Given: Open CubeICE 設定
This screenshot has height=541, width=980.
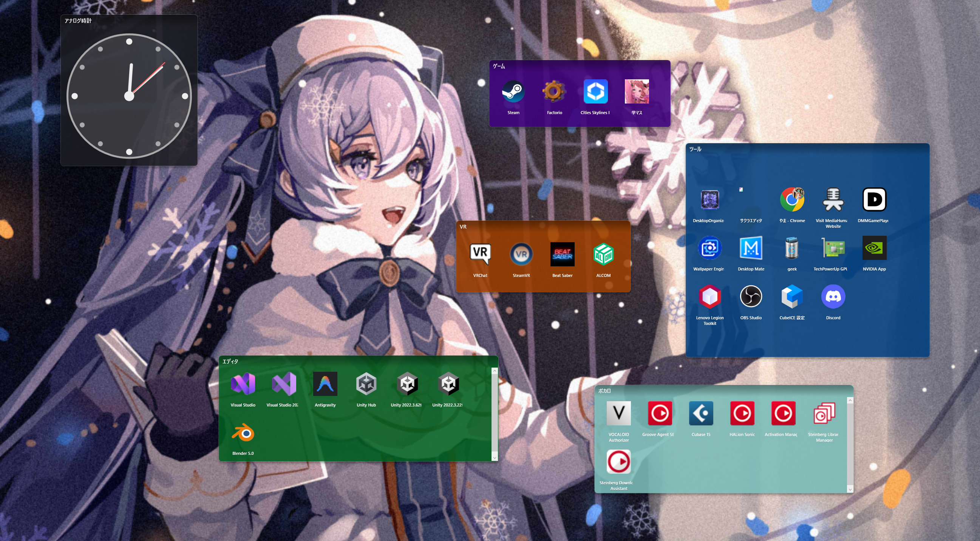Looking at the screenshot, I should [792, 296].
